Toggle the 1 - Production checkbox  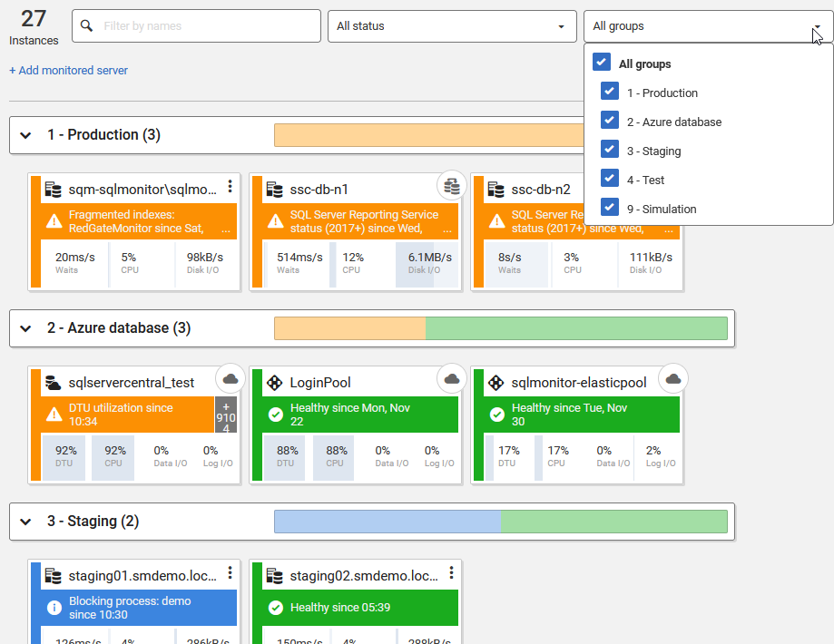(x=610, y=93)
